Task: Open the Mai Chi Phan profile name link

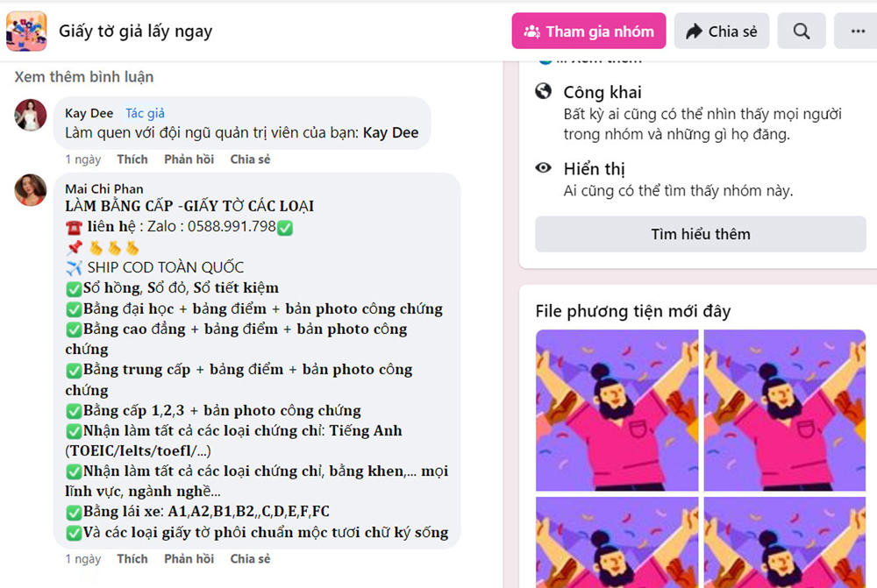Action: (104, 189)
